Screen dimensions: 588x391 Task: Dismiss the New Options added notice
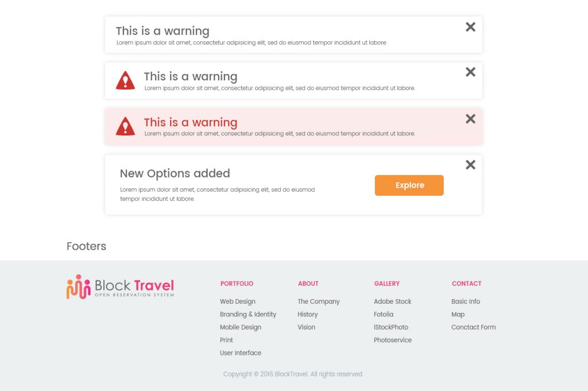coord(470,165)
